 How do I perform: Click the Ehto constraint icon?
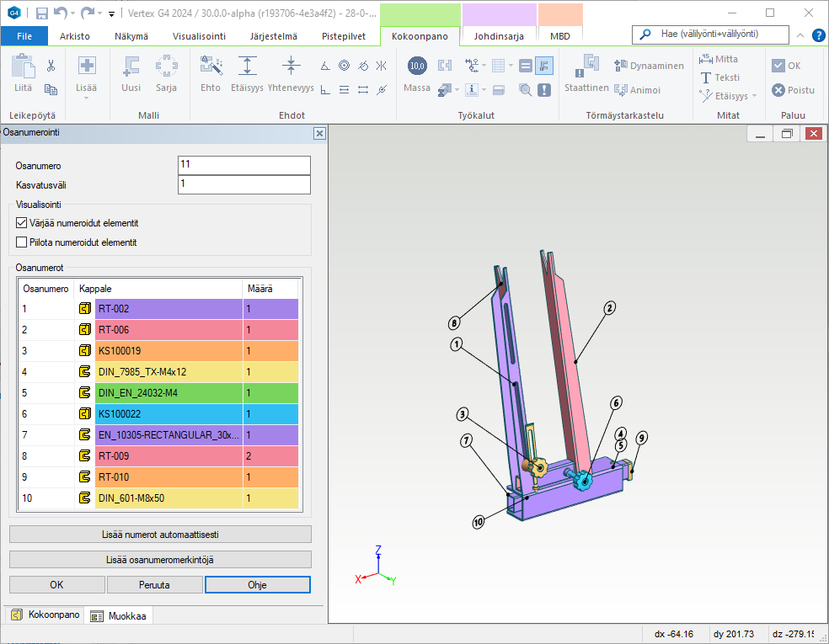pyautogui.click(x=211, y=73)
